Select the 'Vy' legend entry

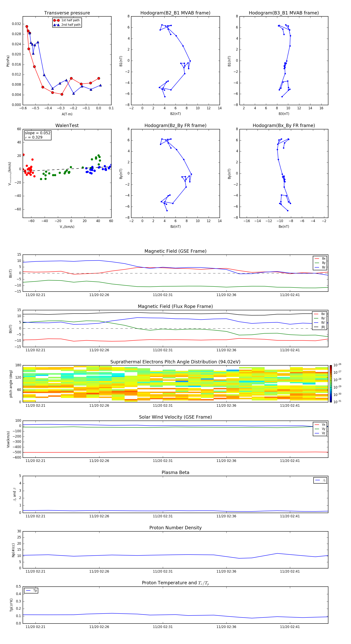[x=320, y=429]
